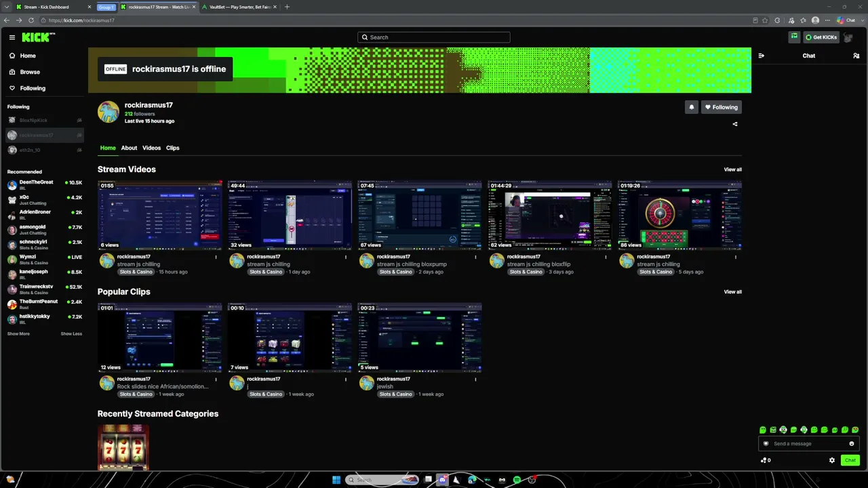This screenshot has width=868, height=488.
Task: Click Show More in Recommended
Action: 18,333
